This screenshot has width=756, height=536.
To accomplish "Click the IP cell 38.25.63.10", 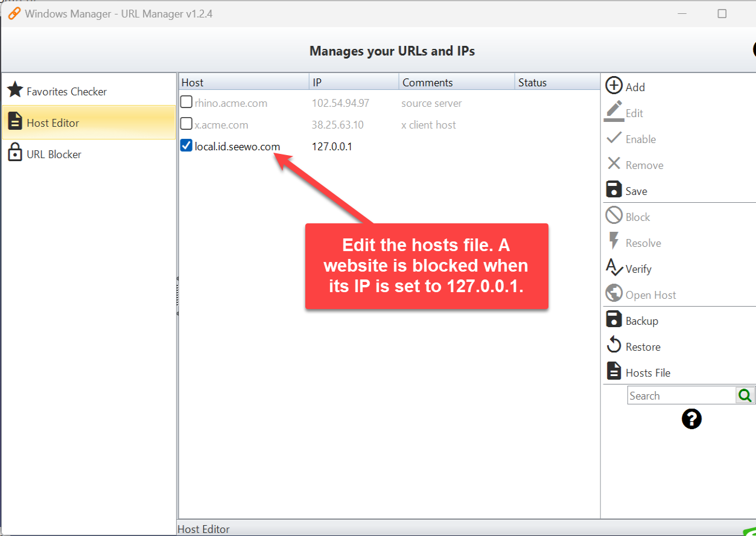I will [338, 125].
